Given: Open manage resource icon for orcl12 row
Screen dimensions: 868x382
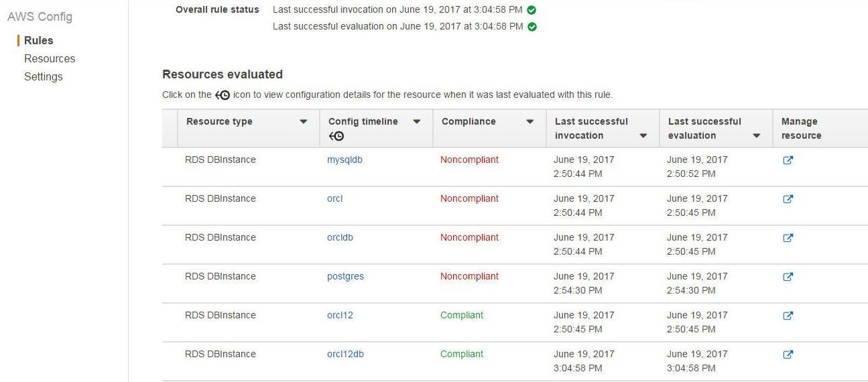Looking at the screenshot, I should tap(788, 316).
